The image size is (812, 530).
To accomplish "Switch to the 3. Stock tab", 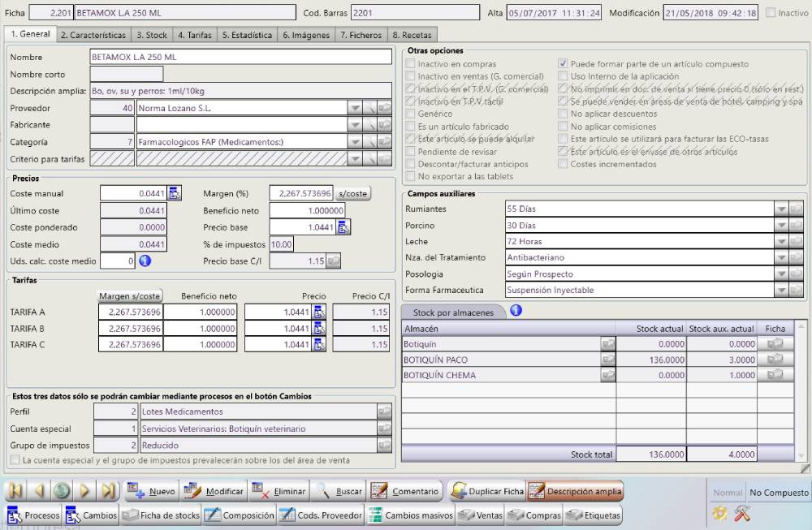I will pos(151,35).
